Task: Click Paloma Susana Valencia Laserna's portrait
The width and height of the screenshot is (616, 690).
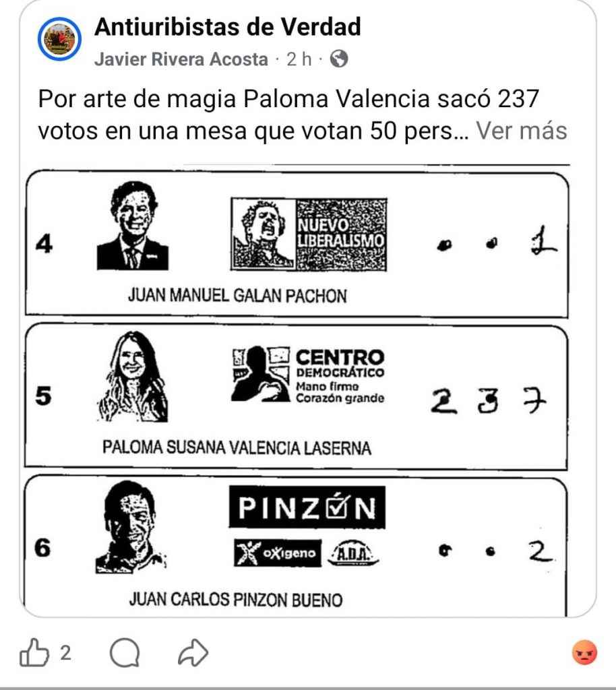Action: (x=133, y=376)
